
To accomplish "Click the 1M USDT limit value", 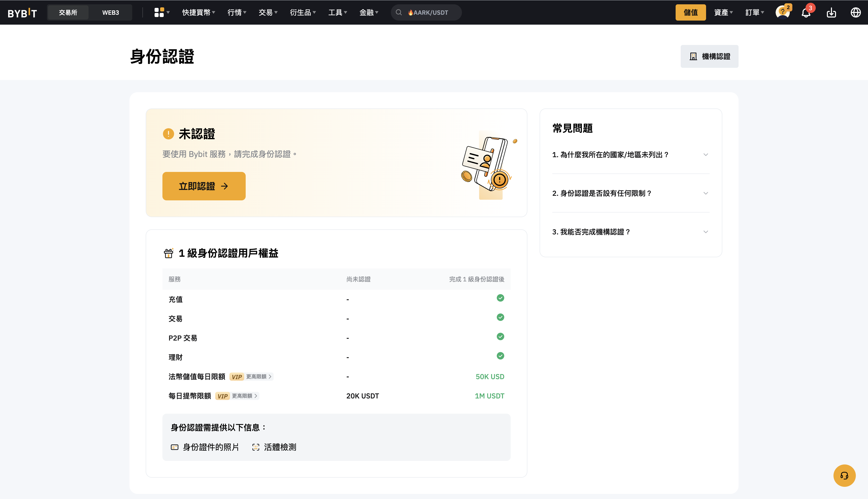I will tap(490, 396).
